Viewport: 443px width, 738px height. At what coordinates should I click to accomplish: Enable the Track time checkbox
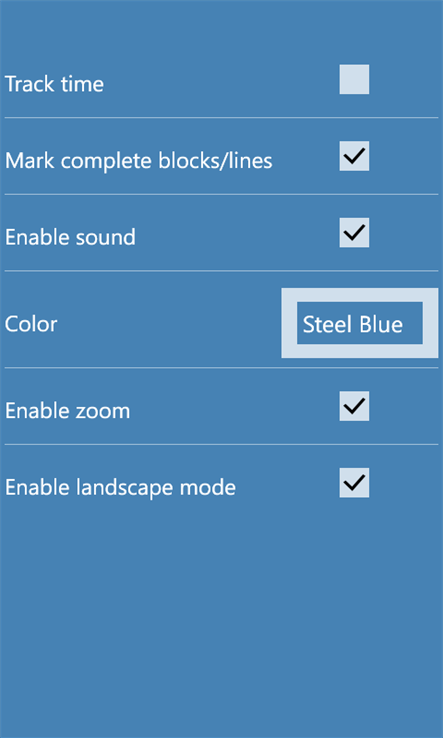(x=354, y=79)
